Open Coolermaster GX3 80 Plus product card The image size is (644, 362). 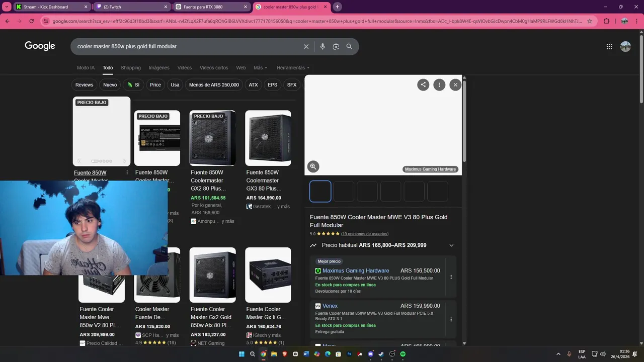[x=268, y=161]
